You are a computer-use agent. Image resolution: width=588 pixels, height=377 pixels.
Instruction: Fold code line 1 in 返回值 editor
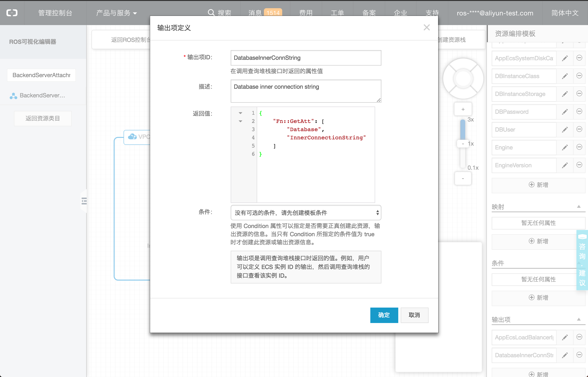pyautogui.click(x=240, y=113)
